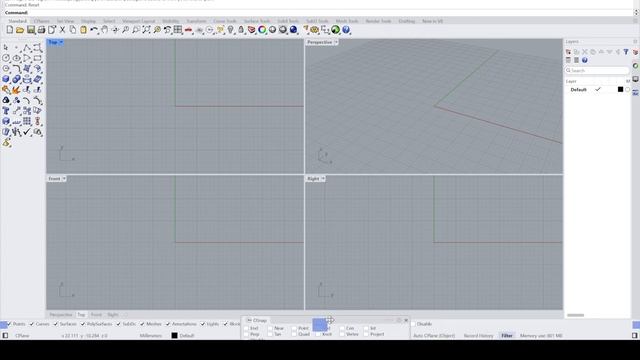640x360 pixels.
Task: Open the Perspective viewport title dropdown
Action: coord(336,42)
